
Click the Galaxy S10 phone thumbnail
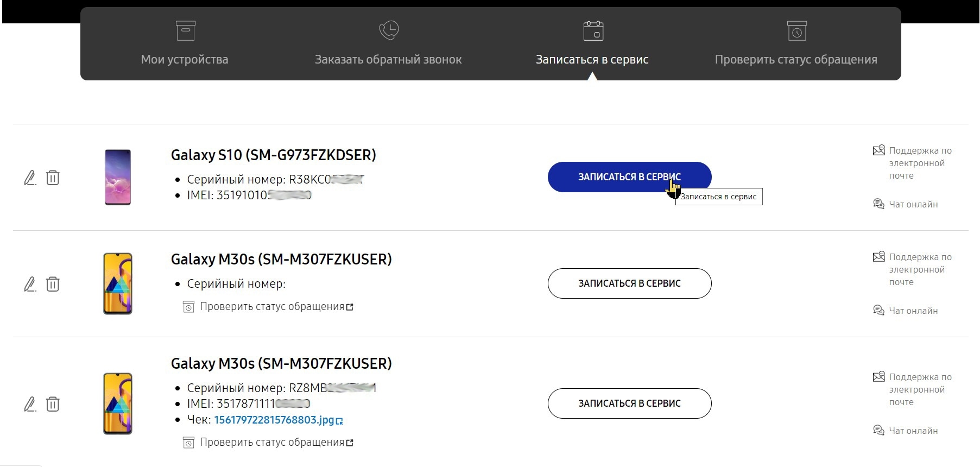pyautogui.click(x=118, y=177)
